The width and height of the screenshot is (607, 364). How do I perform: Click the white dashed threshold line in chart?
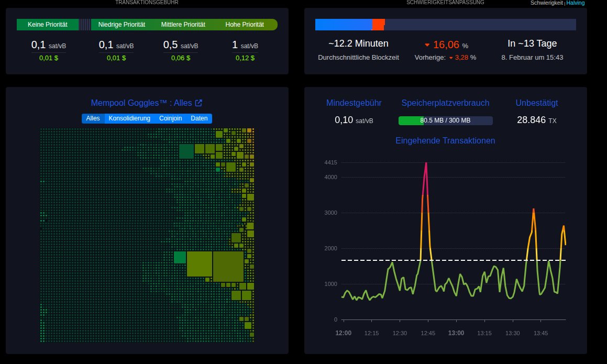click(x=454, y=260)
